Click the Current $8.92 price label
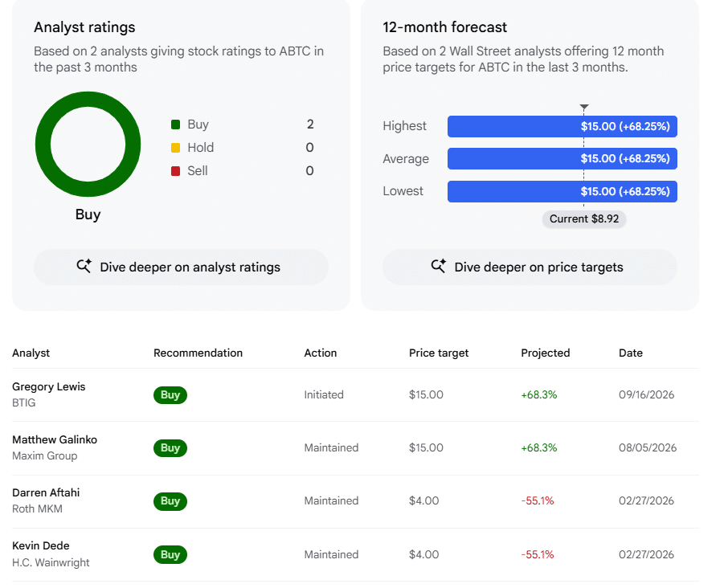The image size is (724, 588). click(x=584, y=218)
